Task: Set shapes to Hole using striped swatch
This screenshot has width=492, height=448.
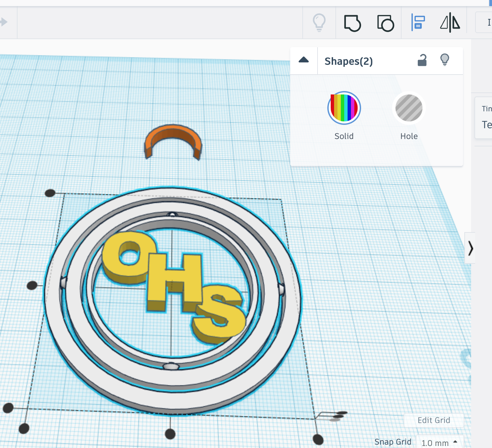Action: 409,108
